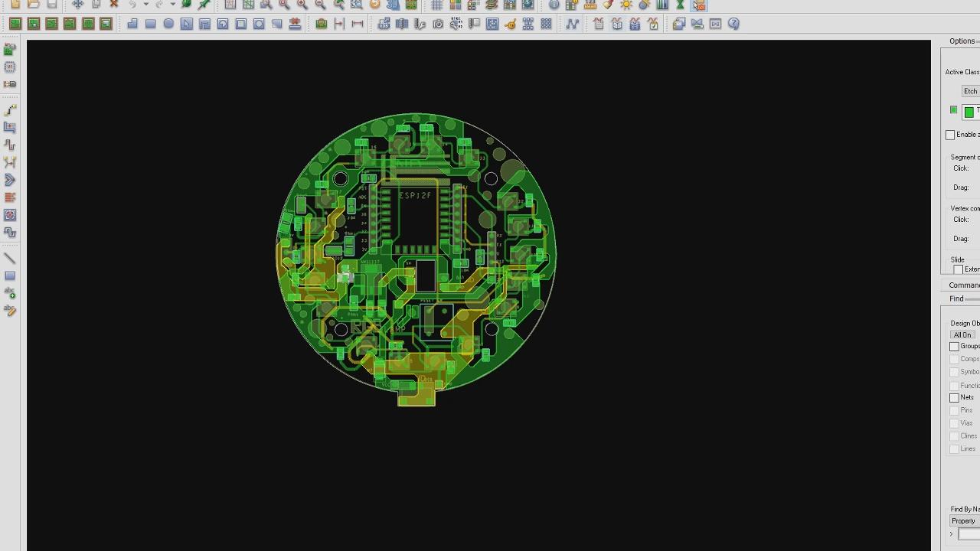Image resolution: width=980 pixels, height=551 pixels.
Task: Click the Help question mark icon
Action: coord(733,24)
